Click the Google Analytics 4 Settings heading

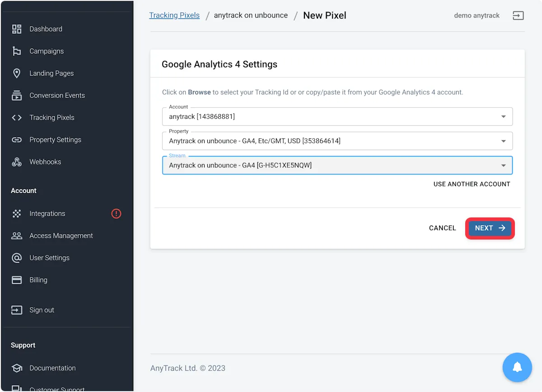pos(220,64)
